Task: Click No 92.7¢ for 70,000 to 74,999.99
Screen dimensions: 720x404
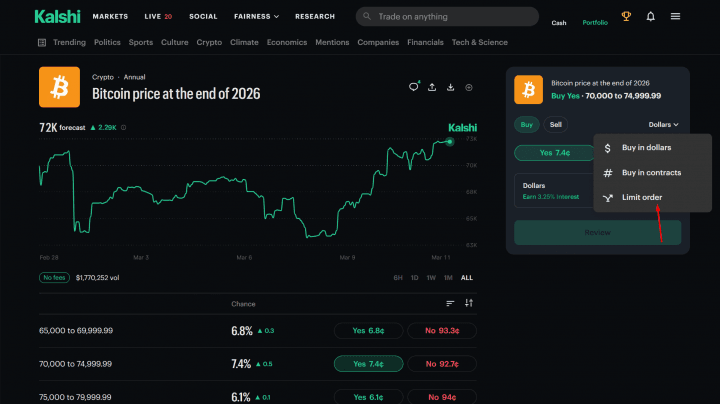Action: click(x=442, y=363)
